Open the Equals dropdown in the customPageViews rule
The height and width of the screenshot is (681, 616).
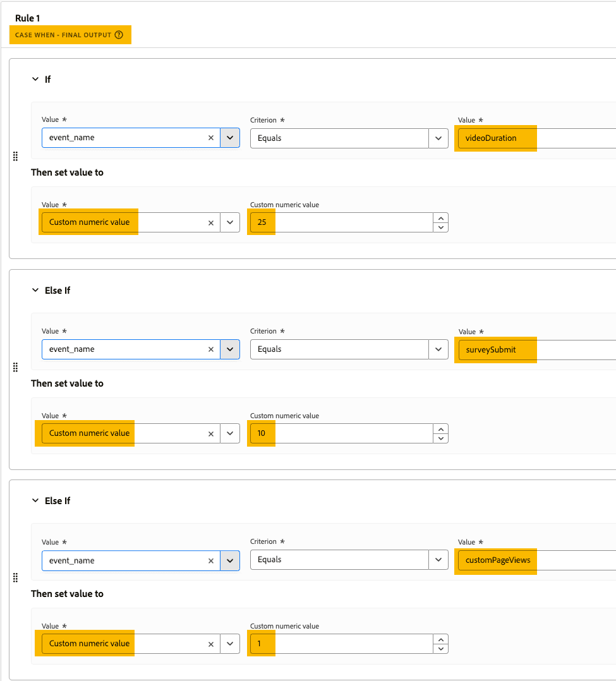coord(438,559)
